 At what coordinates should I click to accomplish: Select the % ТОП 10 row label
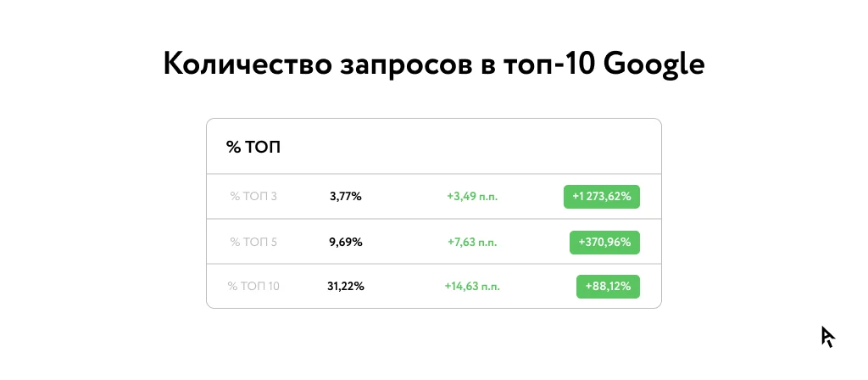pyautogui.click(x=253, y=287)
